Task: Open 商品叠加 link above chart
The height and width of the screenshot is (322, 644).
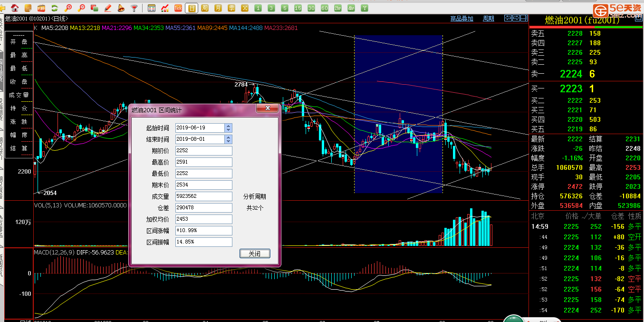Action: 462,19
